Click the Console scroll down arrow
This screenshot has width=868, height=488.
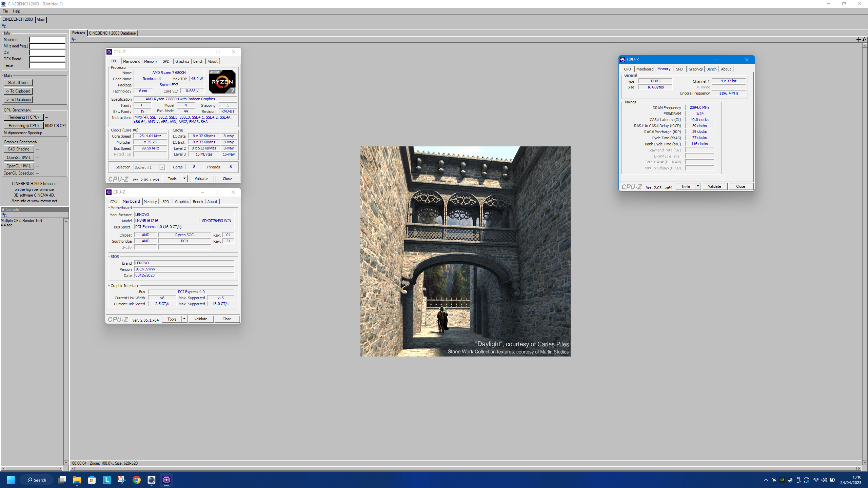66,463
